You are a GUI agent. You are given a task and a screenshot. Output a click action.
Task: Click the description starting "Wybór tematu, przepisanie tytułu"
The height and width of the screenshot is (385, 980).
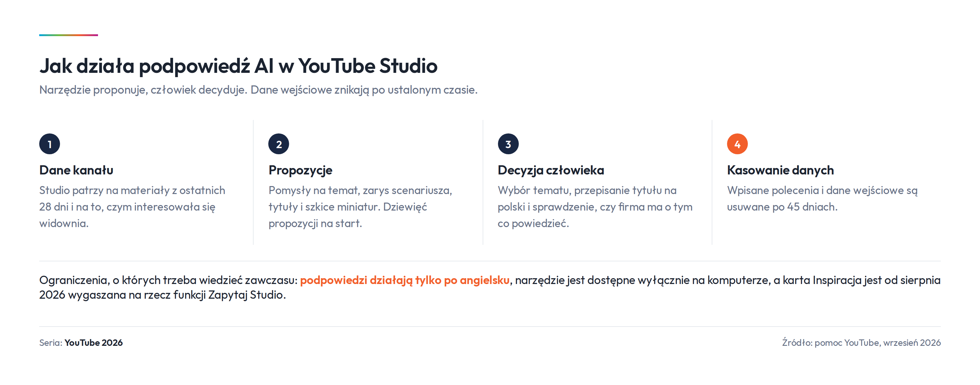coord(595,207)
